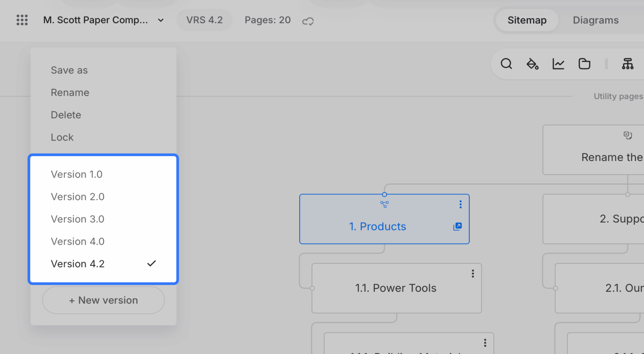This screenshot has height=354, width=644.
Task: Click the cloud sync status icon
Action: tap(308, 21)
